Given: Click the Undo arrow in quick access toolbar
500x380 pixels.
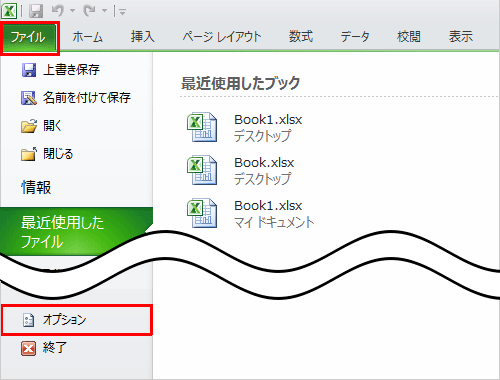Looking at the screenshot, I should coord(58,11).
